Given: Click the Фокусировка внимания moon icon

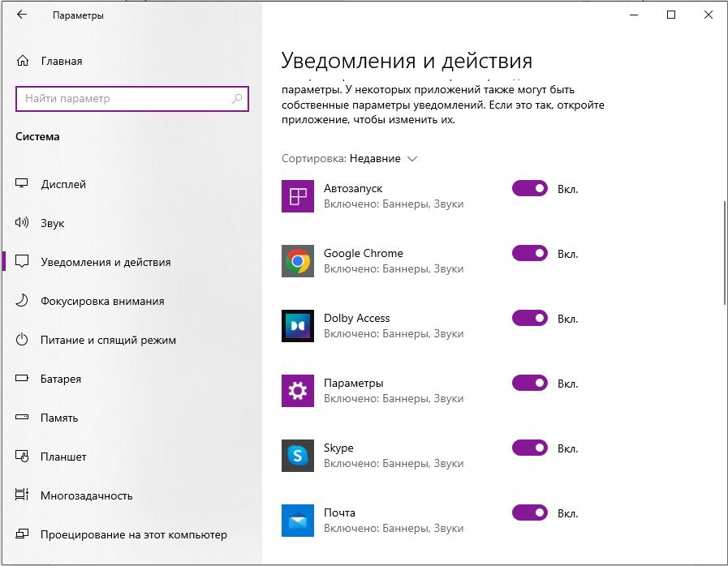Looking at the screenshot, I should (22, 301).
